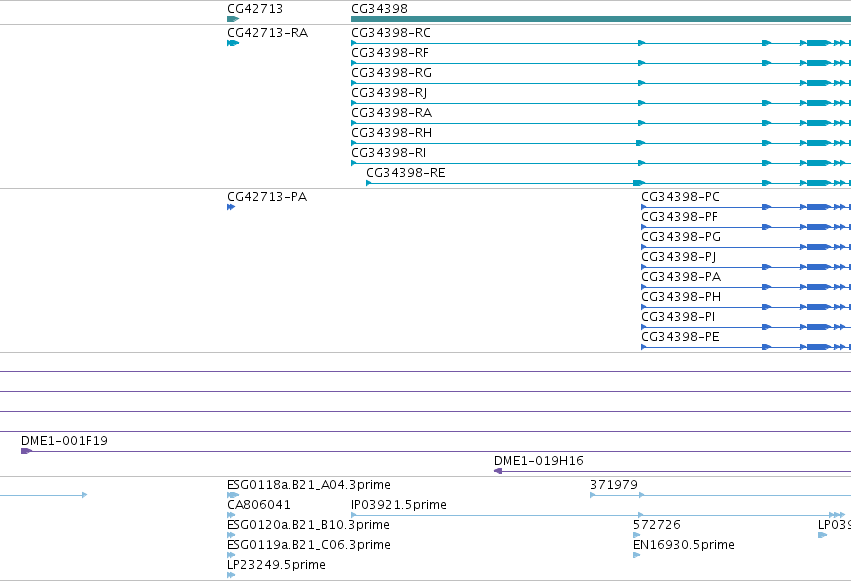Select the CA806041 arrow glyph
Screen dimensions: 851x581
pos(231,515)
